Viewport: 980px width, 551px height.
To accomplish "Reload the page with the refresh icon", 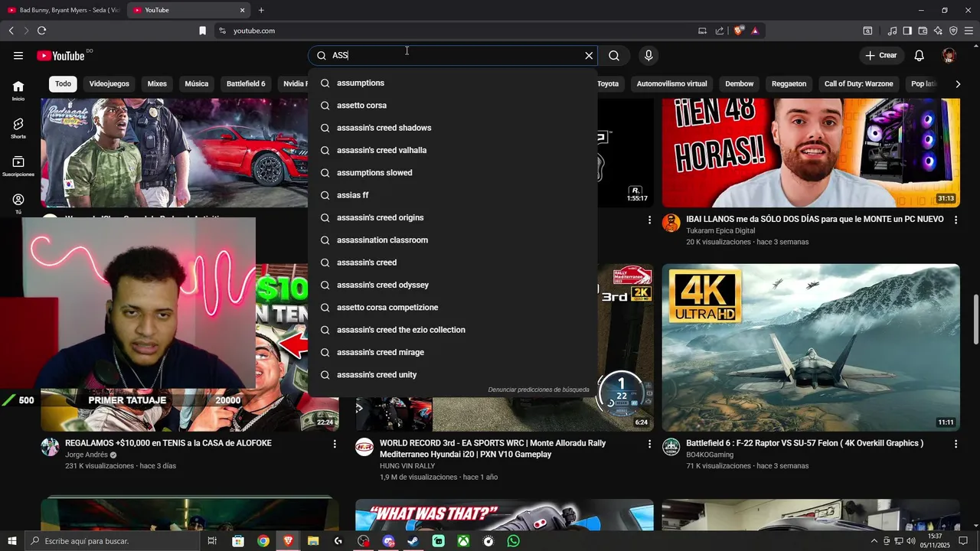I will tap(41, 31).
